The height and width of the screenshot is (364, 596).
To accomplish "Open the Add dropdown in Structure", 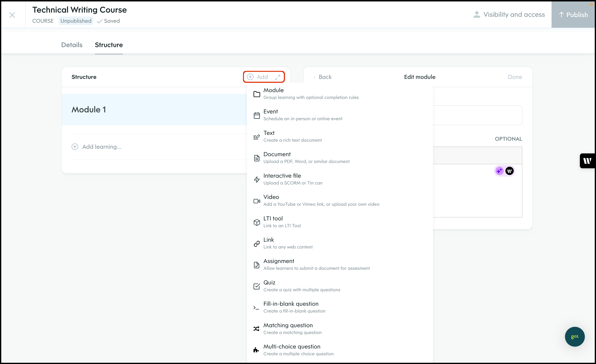I will coord(258,77).
